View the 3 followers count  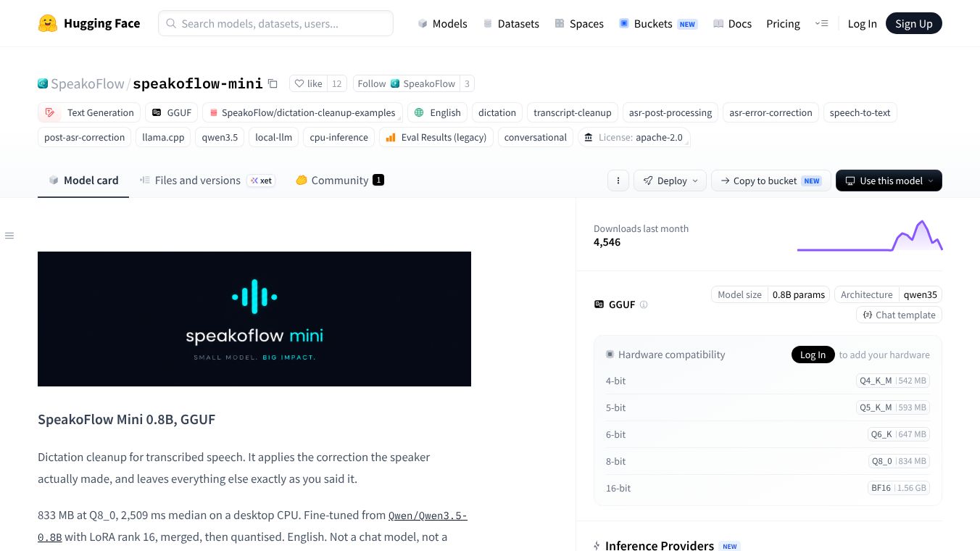tap(467, 83)
